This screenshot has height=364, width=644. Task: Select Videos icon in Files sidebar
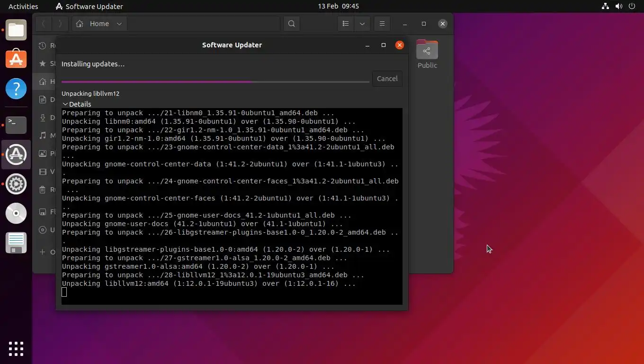click(43, 172)
